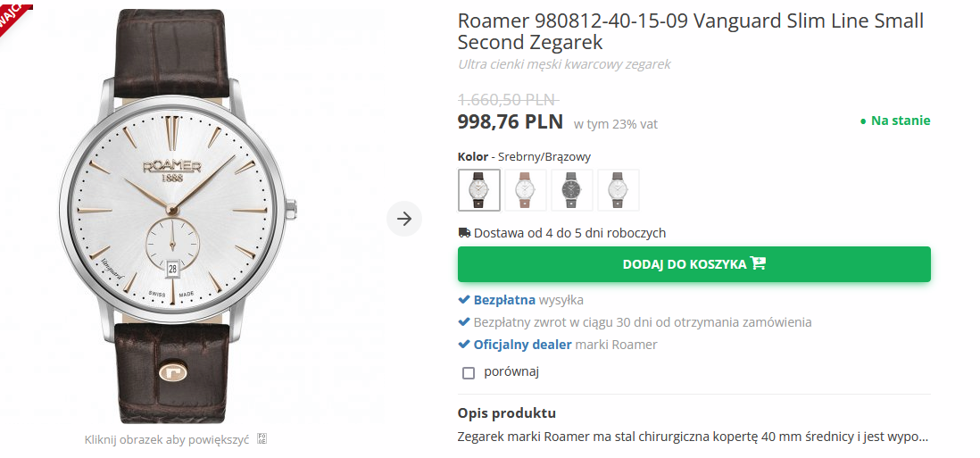Screen dimensions: 980x458
Task: Add the watch to cart with 'Dodaj do koszyka'
Action: (x=693, y=264)
